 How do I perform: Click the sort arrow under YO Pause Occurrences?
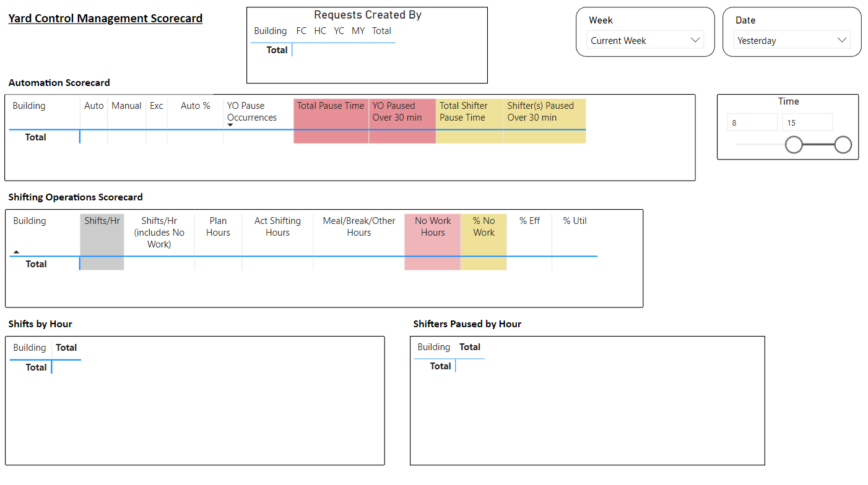coord(230,125)
